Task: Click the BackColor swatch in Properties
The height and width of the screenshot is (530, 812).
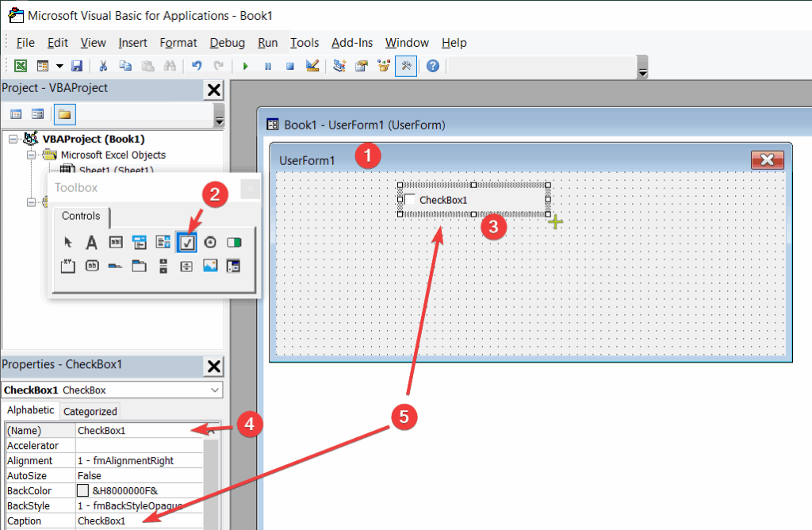Action: click(x=82, y=490)
